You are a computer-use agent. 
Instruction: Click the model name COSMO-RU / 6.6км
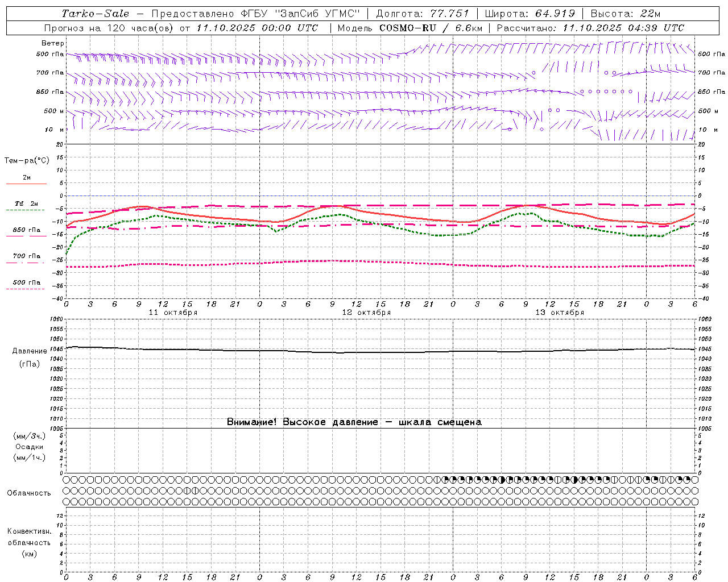pyautogui.click(x=431, y=28)
